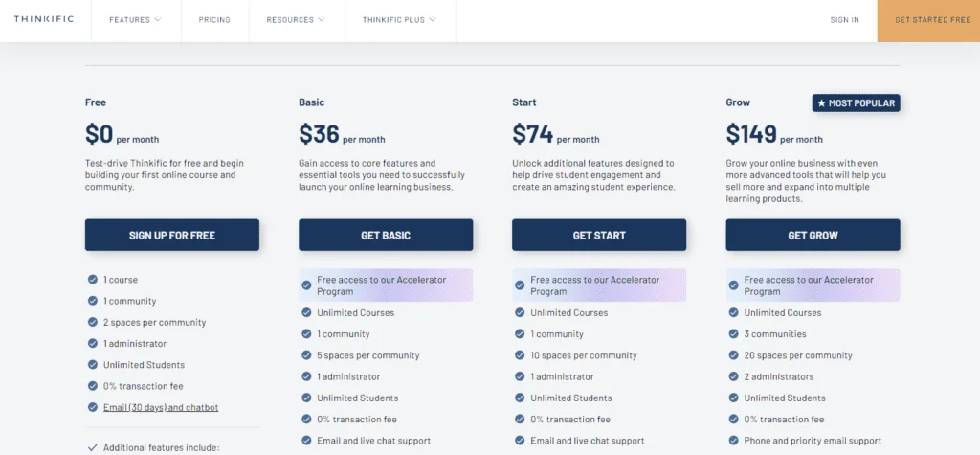Go to the Pricing menu item
This screenshot has height=455, width=980.
(x=214, y=20)
